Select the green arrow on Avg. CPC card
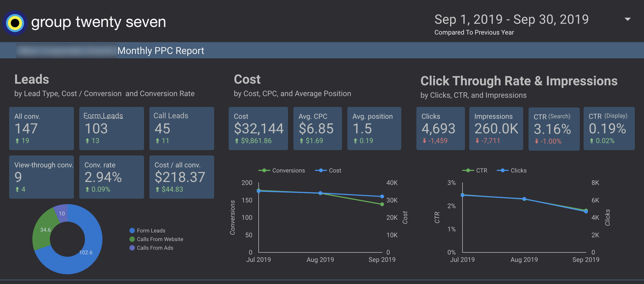 [x=302, y=141]
